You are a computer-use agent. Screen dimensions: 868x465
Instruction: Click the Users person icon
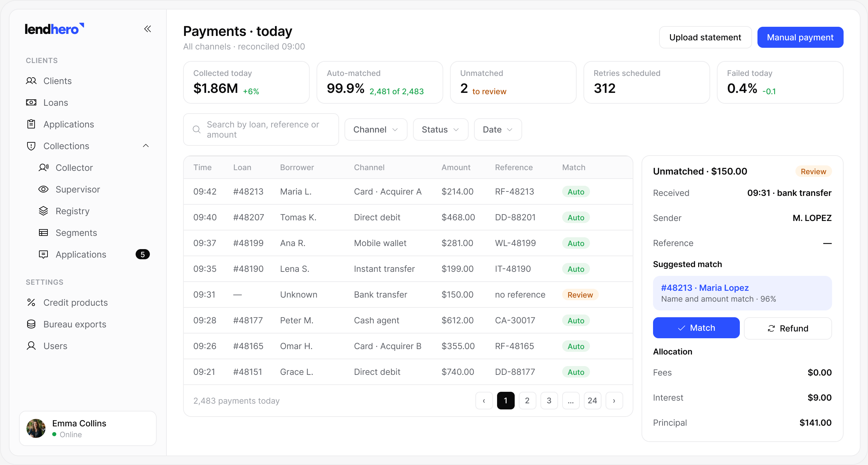[31, 346]
